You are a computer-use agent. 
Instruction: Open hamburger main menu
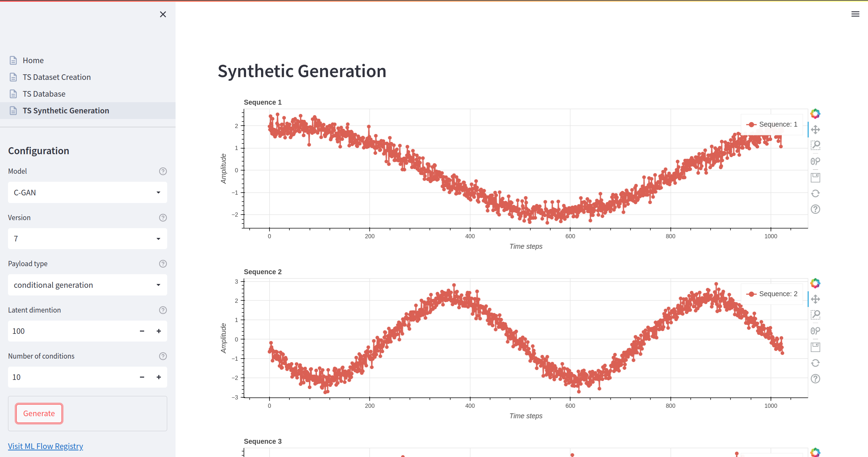tap(855, 14)
